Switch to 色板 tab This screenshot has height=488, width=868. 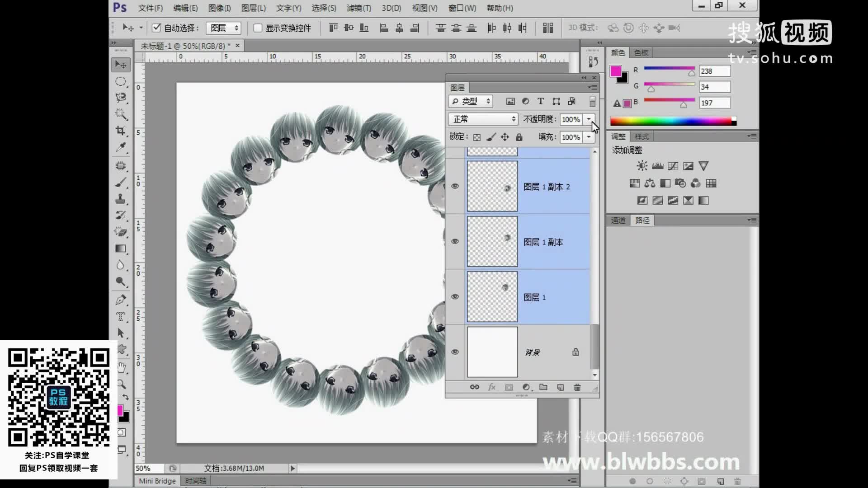641,53
